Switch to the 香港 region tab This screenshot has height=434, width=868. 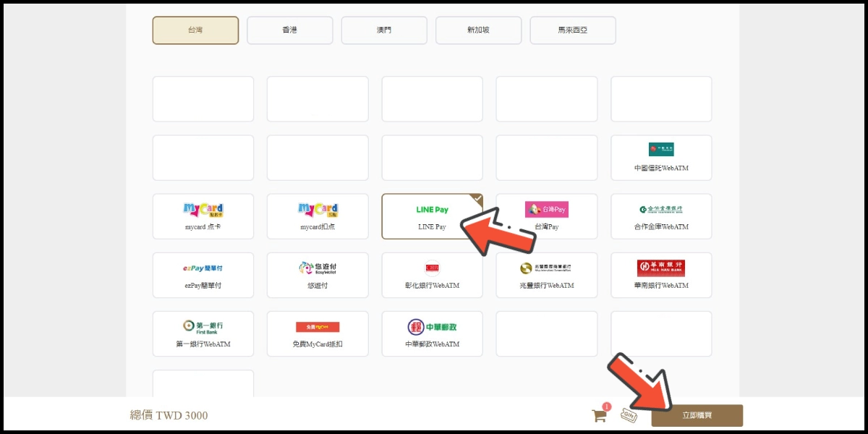click(290, 30)
